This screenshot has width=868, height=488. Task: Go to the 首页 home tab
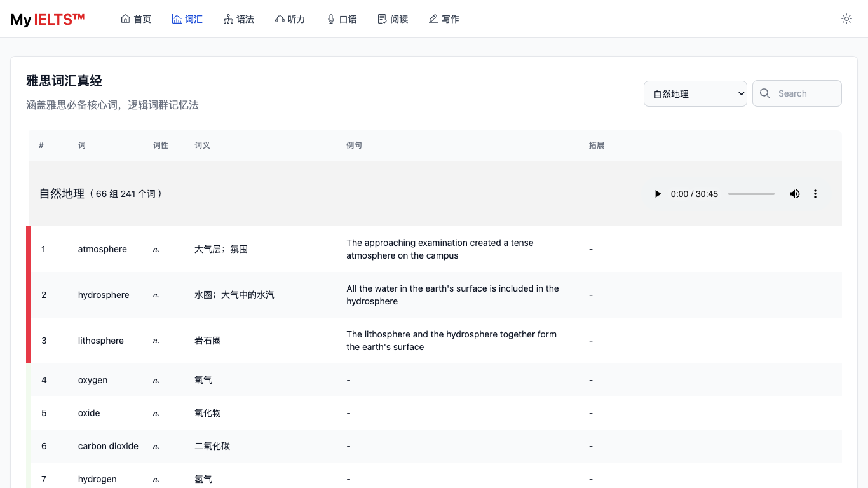click(x=136, y=19)
